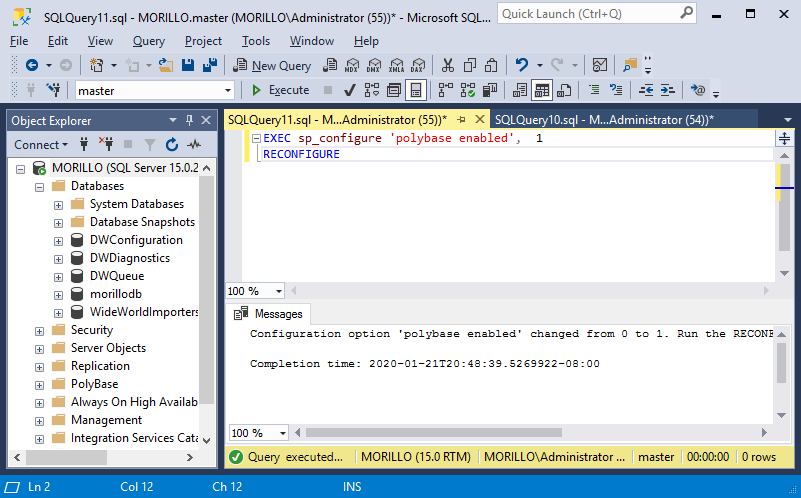Image resolution: width=801 pixels, height=498 pixels.
Task: Save all open files
Action: coord(210,65)
